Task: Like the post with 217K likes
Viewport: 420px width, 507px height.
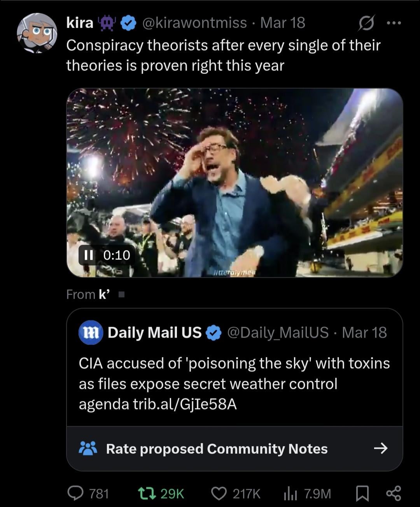Action: click(219, 493)
